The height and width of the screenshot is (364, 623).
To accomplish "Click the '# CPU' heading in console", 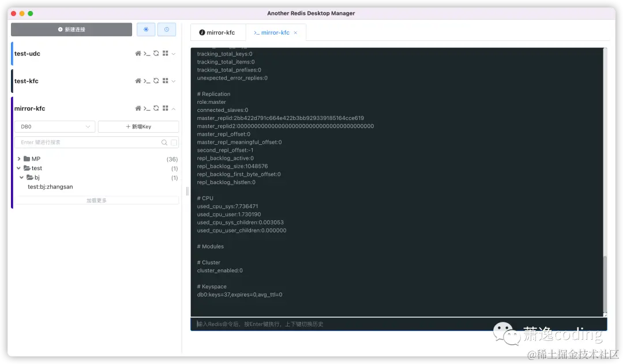I will coord(205,198).
